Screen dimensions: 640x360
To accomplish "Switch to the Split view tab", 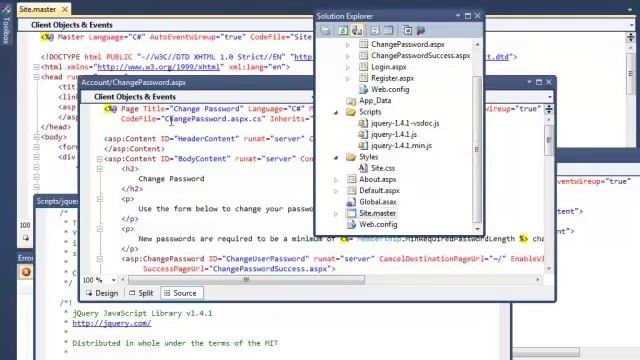I will [141, 293].
